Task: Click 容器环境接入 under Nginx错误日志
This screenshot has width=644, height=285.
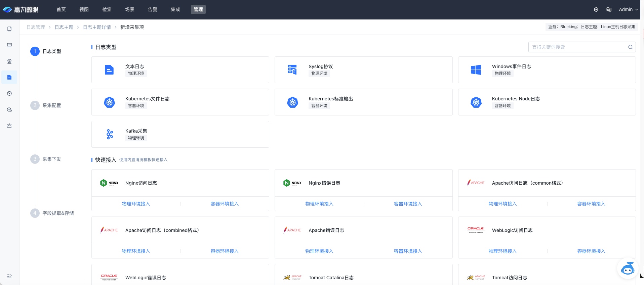Action: pos(408,204)
